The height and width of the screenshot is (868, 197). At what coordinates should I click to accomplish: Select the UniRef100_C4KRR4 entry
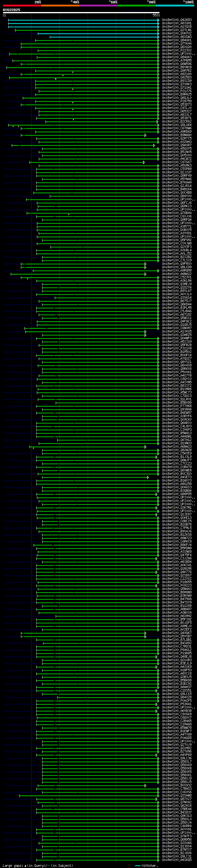(x=177, y=826)
